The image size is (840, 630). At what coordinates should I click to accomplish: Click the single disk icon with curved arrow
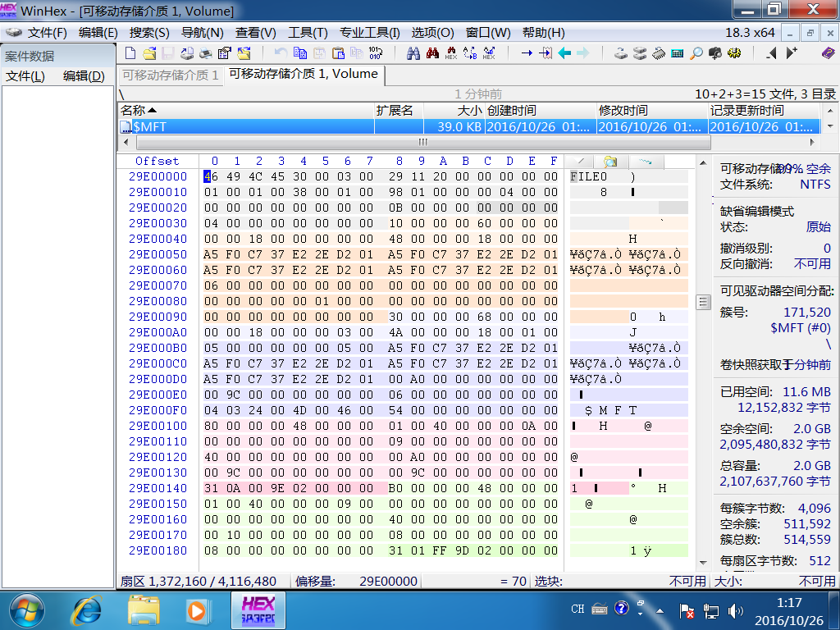pos(621,52)
